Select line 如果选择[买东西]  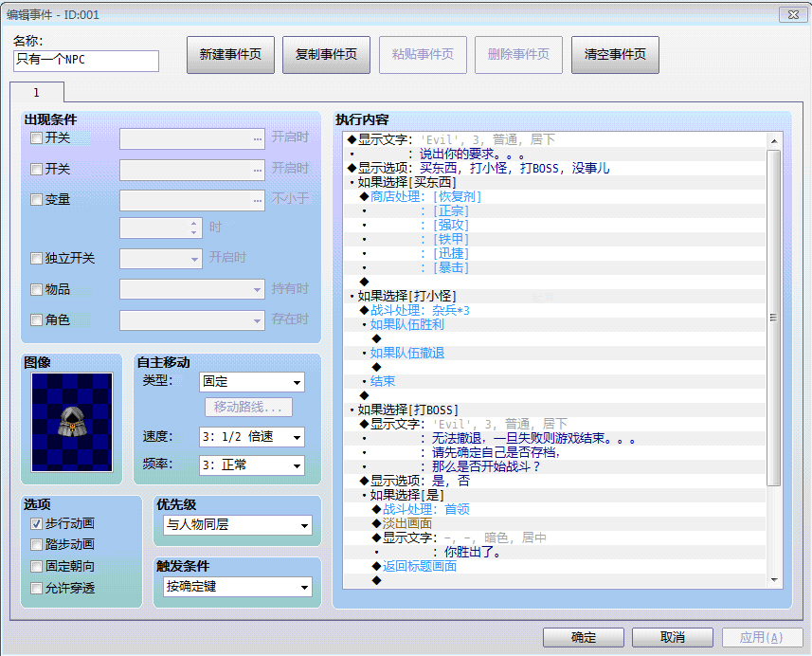[x=554, y=182]
